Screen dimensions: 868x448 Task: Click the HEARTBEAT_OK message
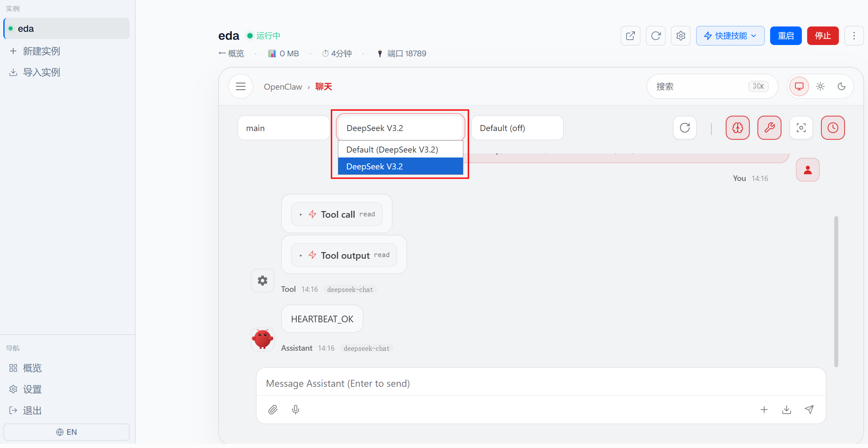click(x=322, y=319)
